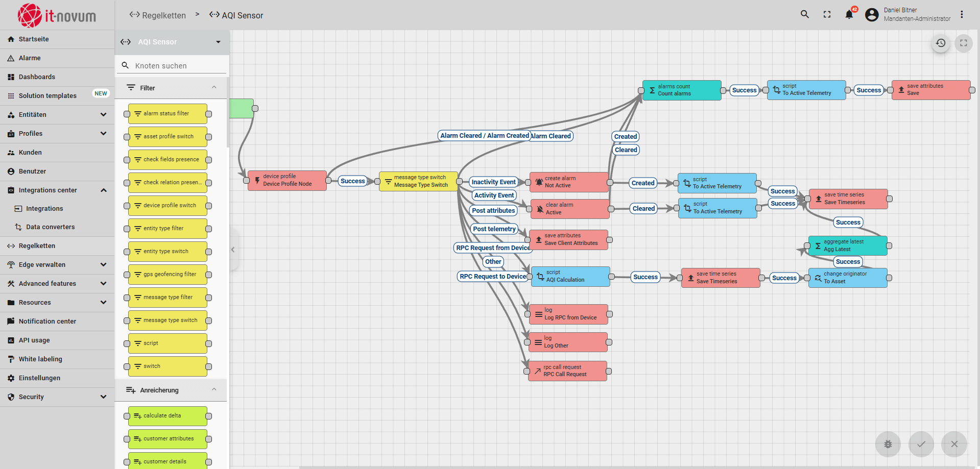Open Dashboards from the sidebar

click(37, 77)
